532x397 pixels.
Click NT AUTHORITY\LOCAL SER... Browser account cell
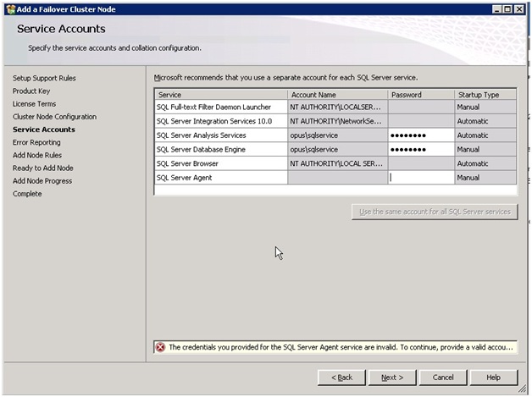tap(338, 163)
